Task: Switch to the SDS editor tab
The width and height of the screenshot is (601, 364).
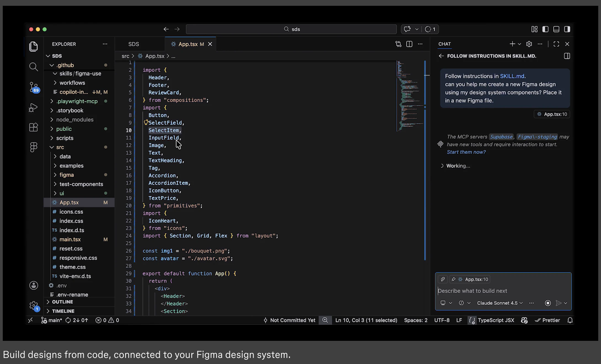Action: 134,44
